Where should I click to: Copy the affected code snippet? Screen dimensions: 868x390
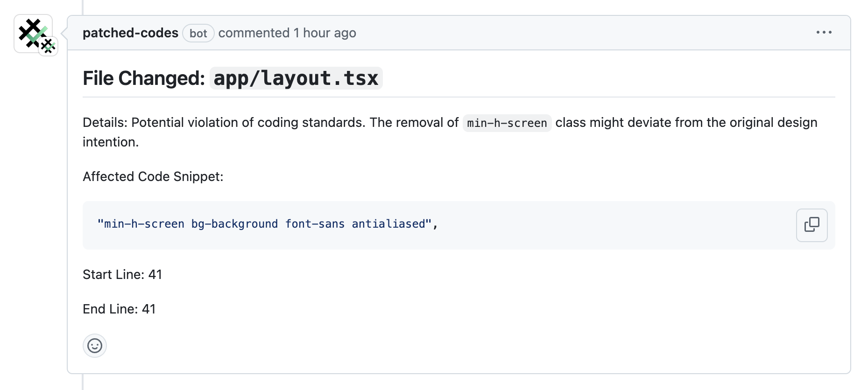pos(812,225)
